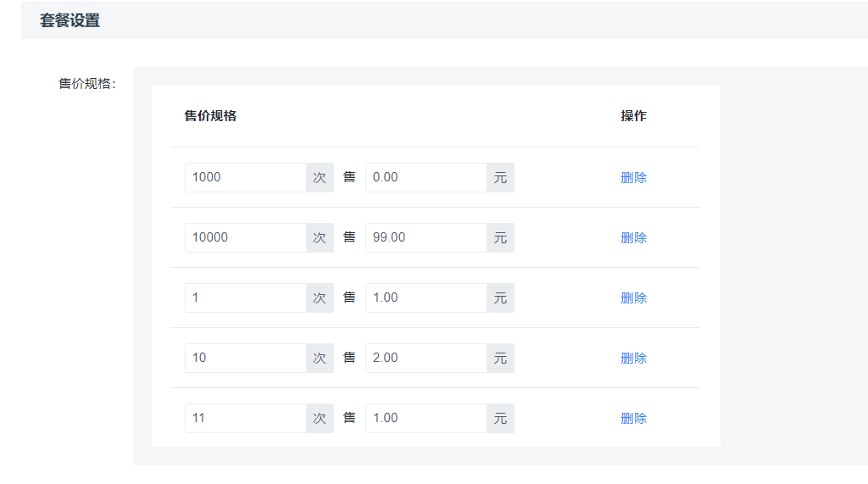
Task: Click the 操作 column header
Action: click(x=633, y=116)
